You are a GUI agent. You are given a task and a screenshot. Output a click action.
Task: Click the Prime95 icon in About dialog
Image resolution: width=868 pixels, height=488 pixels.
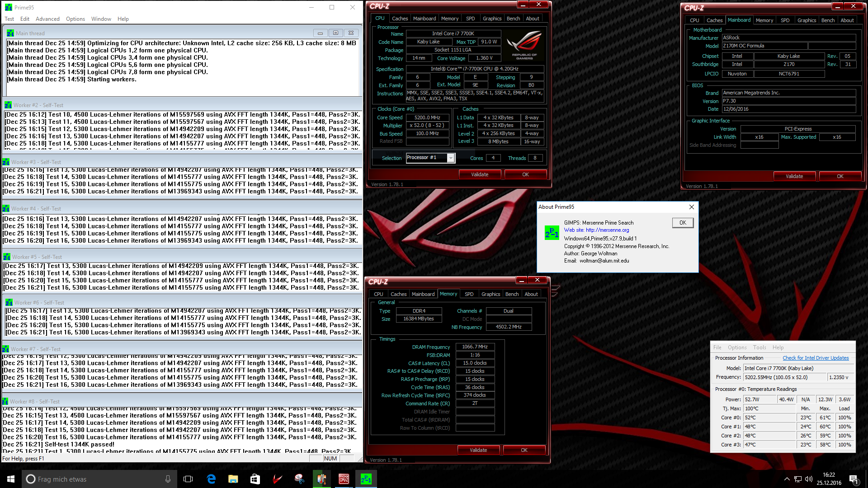coord(552,233)
